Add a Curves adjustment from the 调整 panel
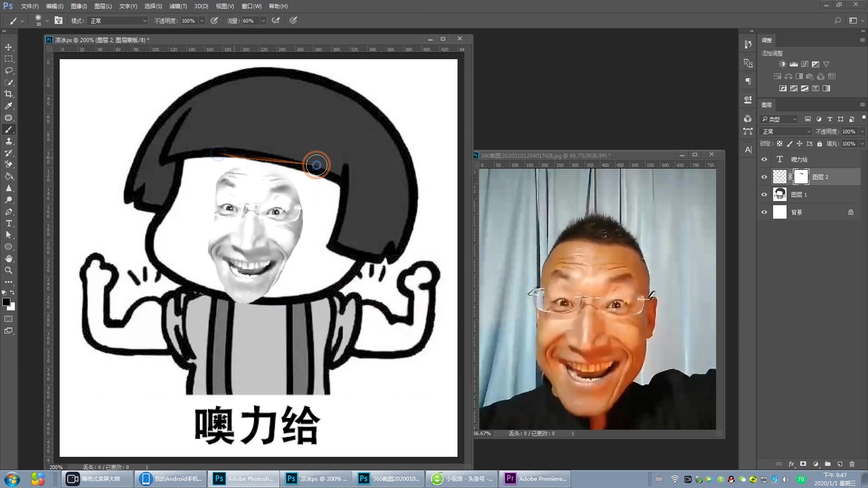Image resolution: width=868 pixels, height=488 pixels. (x=804, y=64)
